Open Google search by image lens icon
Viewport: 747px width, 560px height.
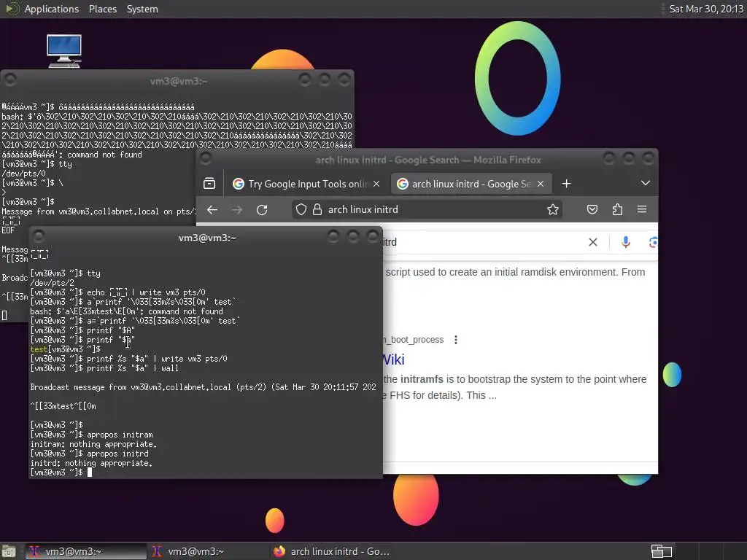[653, 242]
